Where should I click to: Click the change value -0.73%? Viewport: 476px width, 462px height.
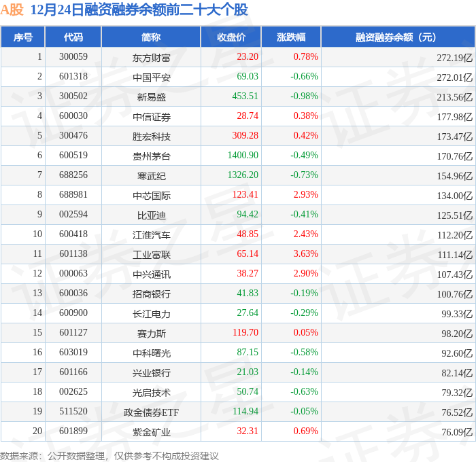[304, 175]
